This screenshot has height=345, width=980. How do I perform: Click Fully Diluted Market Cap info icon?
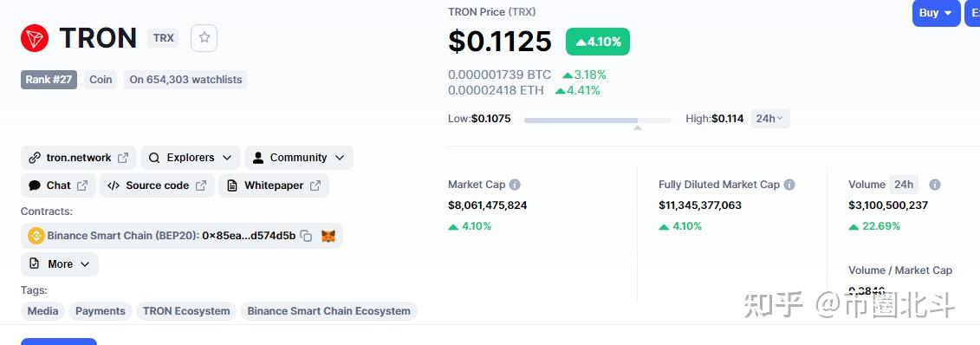click(789, 185)
